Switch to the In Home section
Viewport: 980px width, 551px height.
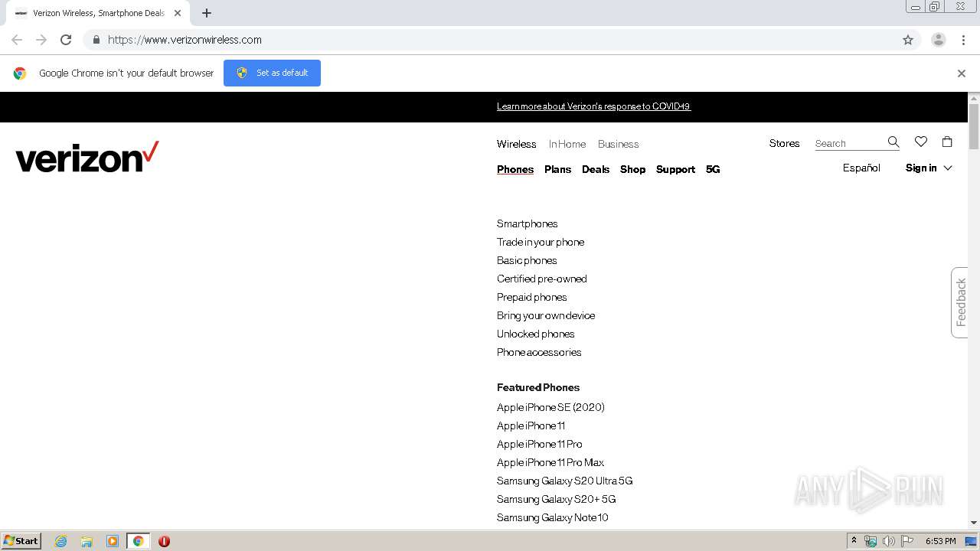(567, 144)
